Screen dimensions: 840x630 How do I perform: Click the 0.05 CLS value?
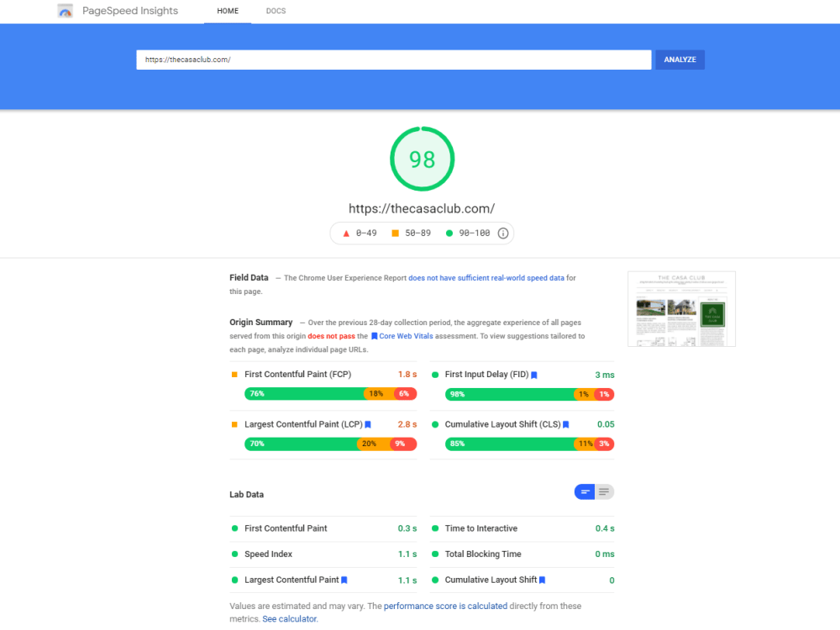click(606, 425)
